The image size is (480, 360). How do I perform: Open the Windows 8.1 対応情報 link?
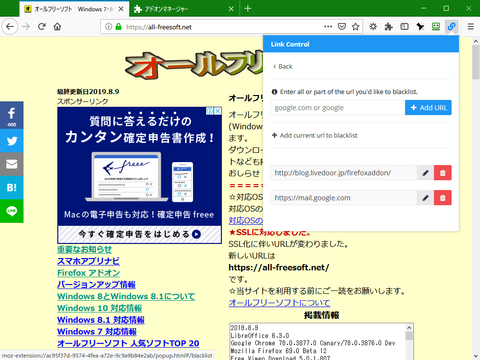(x=101, y=320)
